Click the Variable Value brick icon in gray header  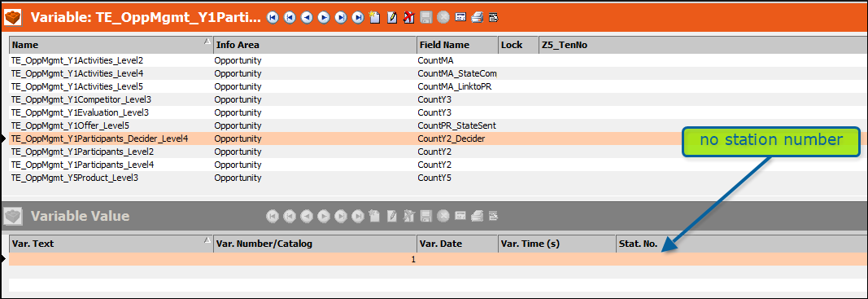(13, 217)
